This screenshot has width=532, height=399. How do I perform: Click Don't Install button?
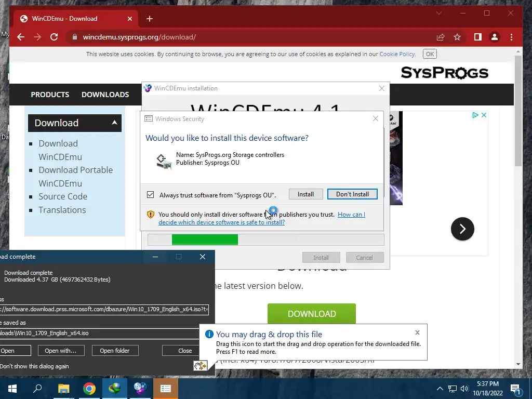pyautogui.click(x=352, y=194)
